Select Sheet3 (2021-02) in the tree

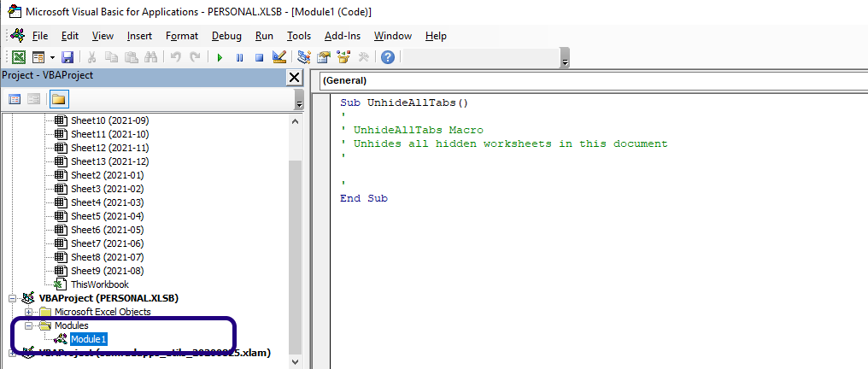tap(108, 189)
